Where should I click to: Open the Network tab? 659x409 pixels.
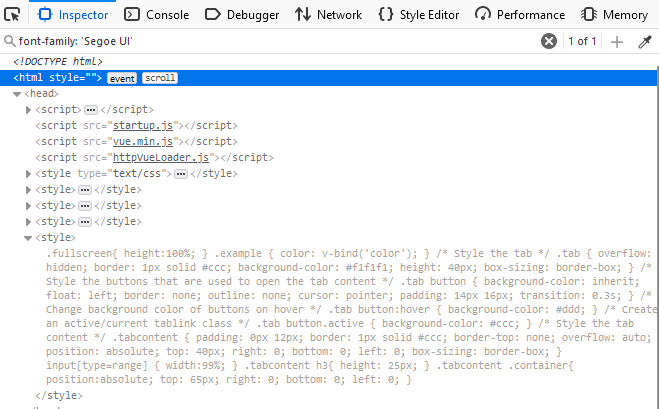click(328, 15)
